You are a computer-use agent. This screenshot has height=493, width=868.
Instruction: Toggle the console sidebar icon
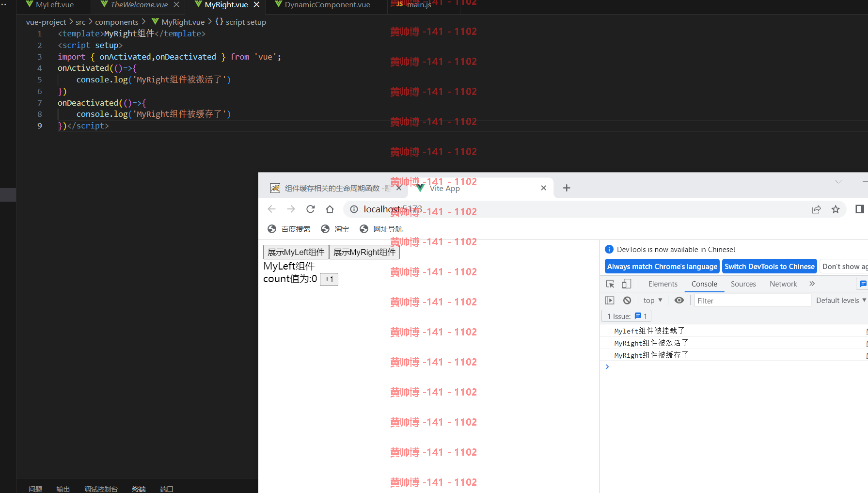610,301
